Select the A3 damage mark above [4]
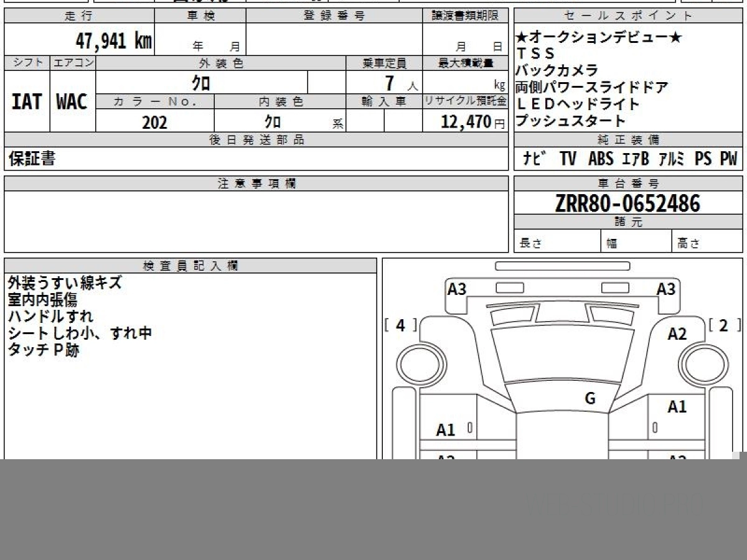This screenshot has height=560, width=747. coord(457,289)
